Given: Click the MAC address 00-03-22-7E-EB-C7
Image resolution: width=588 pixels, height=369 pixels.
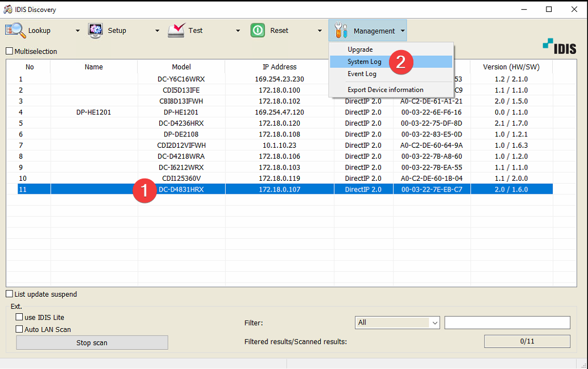Looking at the screenshot, I should tap(431, 189).
